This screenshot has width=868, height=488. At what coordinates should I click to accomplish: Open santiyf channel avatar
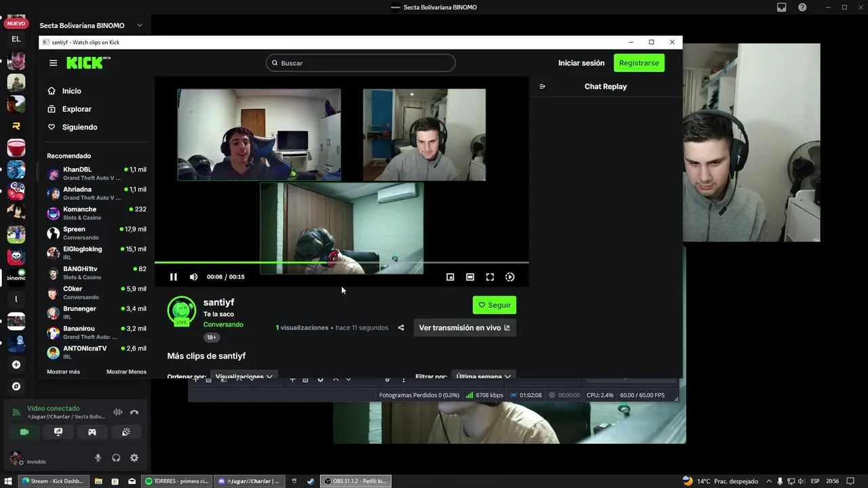(x=182, y=311)
